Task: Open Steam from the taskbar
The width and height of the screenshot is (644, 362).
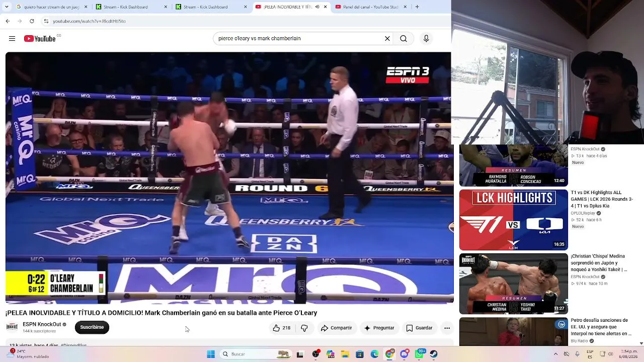Action: coord(434,354)
